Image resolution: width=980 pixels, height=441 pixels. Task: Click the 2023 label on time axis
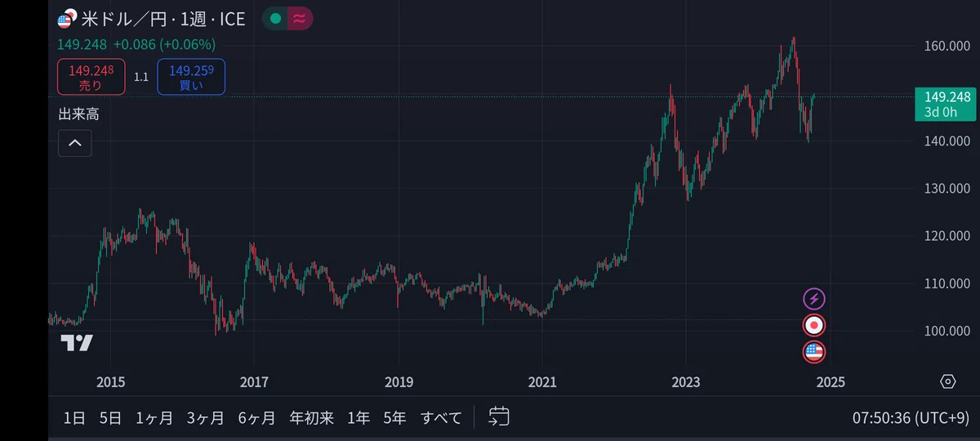coord(686,381)
